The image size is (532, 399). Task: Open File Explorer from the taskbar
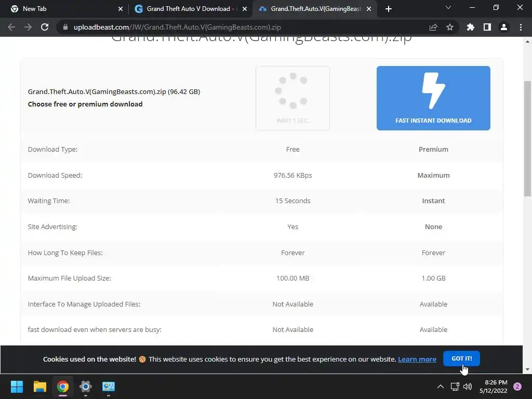pos(39,387)
